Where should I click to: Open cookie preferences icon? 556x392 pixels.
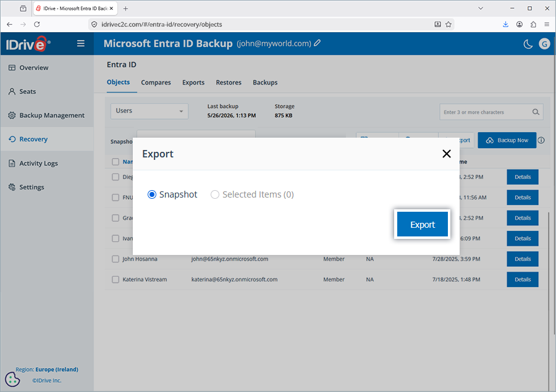click(12, 379)
